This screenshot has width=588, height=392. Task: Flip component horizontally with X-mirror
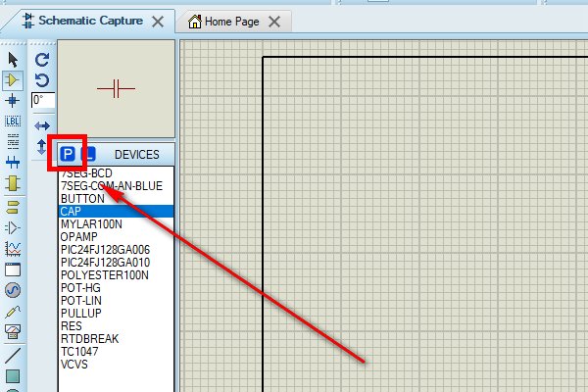coord(42,125)
